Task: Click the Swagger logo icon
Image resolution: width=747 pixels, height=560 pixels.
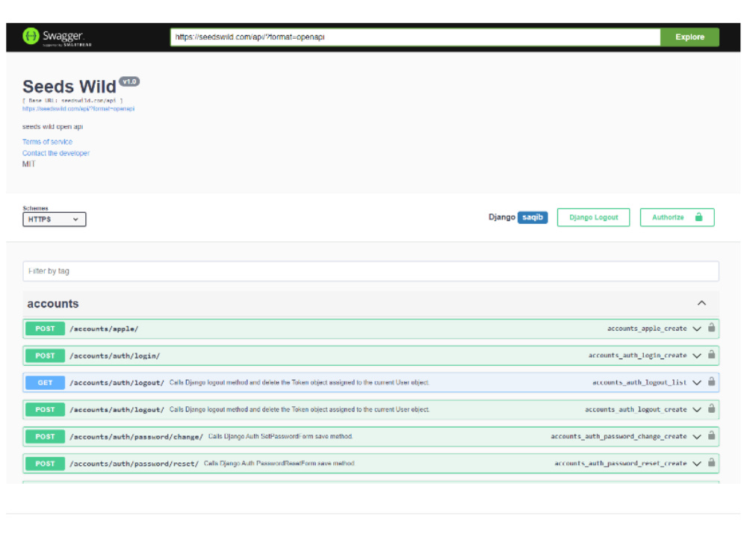Action: (x=31, y=36)
